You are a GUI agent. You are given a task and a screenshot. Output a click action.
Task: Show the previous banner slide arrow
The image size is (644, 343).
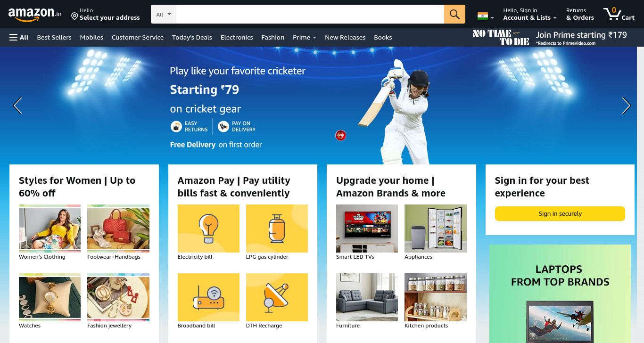[17, 106]
